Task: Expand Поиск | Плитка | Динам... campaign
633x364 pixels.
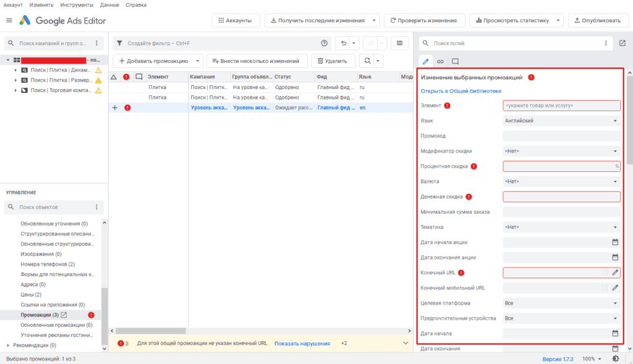Action: point(15,70)
